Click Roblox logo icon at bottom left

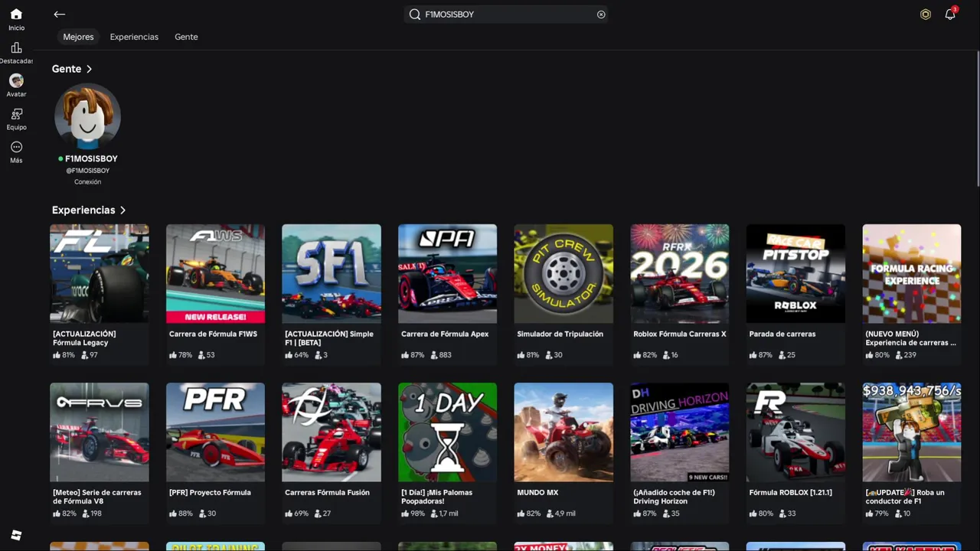[16, 535]
